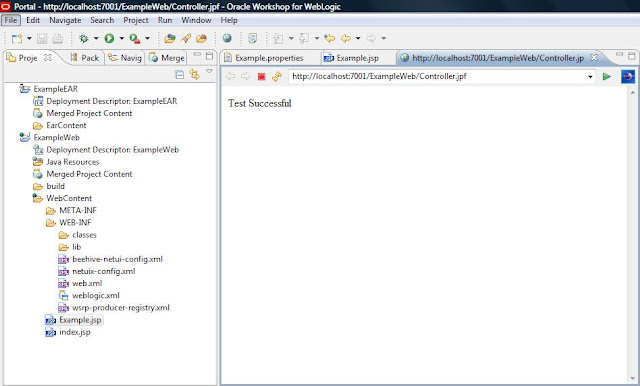Screen dimensions: 640x386
Task: Click the red Stop loading button
Action: pyautogui.click(x=261, y=76)
